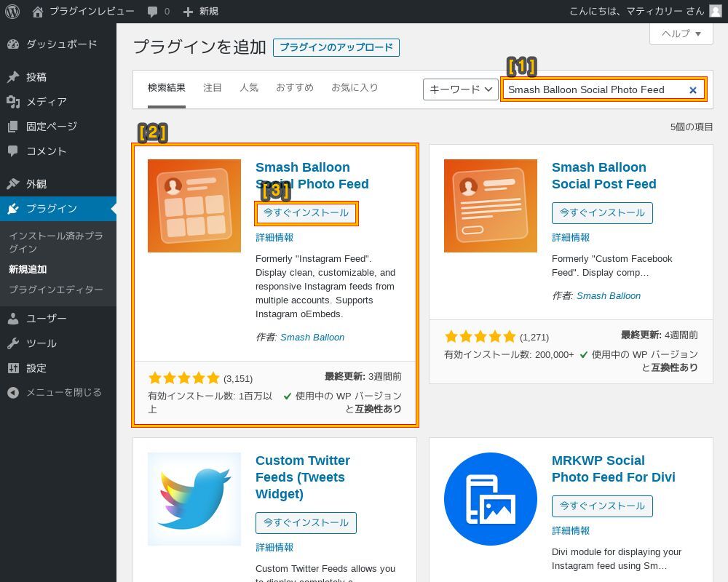Viewport: 728px width, 582px height.
Task: Click the ユーザー person icon
Action: click(13, 319)
